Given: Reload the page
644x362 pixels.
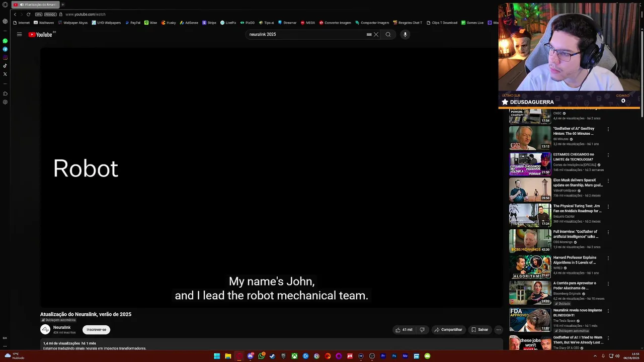Looking at the screenshot, I should tap(28, 14).
